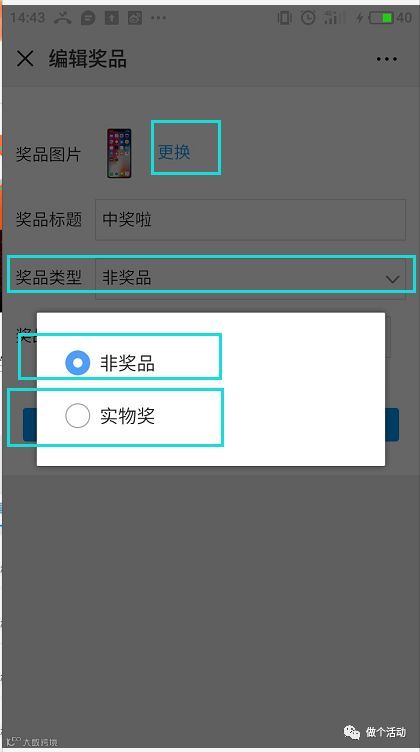The height and width of the screenshot is (752, 420).
Task: Expand the 奖品类型 dropdown chevron
Action: [x=393, y=279]
